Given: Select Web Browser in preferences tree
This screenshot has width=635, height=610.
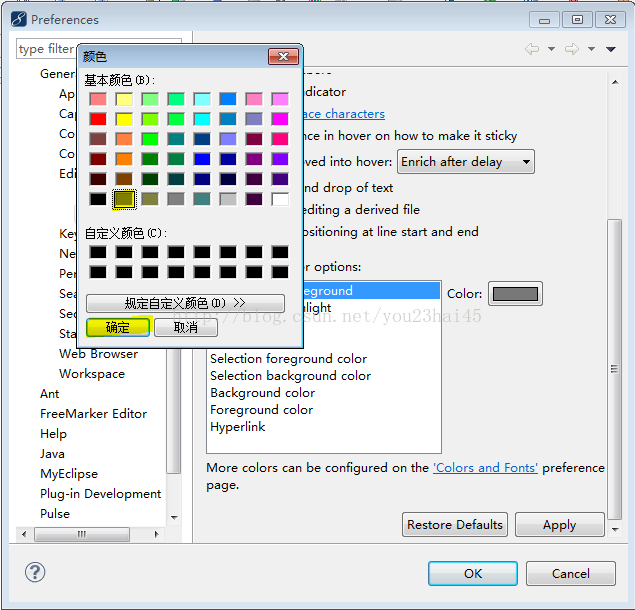Looking at the screenshot, I should (x=98, y=354).
